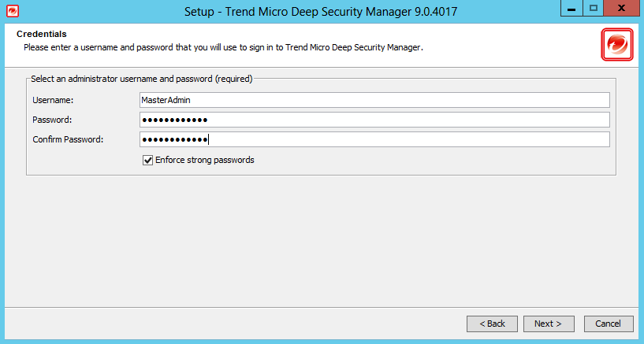The image size is (644, 344).
Task: Click the 'Username:' label
Action: tap(53, 100)
